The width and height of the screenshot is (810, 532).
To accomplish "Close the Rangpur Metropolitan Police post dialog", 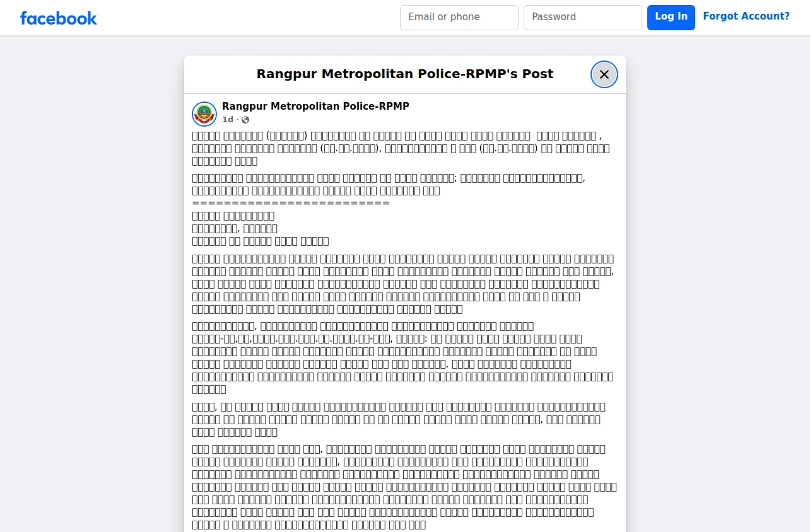I will pyautogui.click(x=604, y=74).
